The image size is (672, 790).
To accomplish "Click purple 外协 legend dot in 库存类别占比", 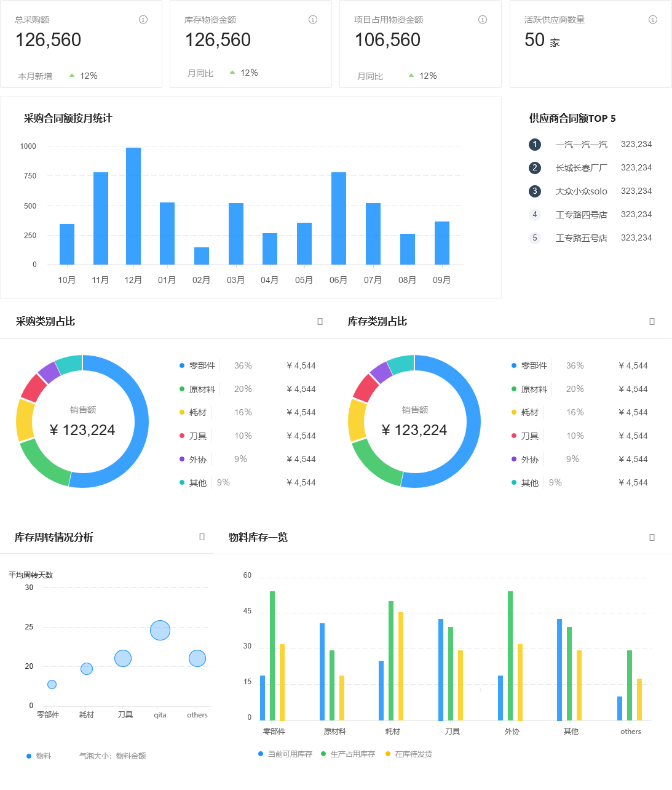I will pyautogui.click(x=514, y=459).
